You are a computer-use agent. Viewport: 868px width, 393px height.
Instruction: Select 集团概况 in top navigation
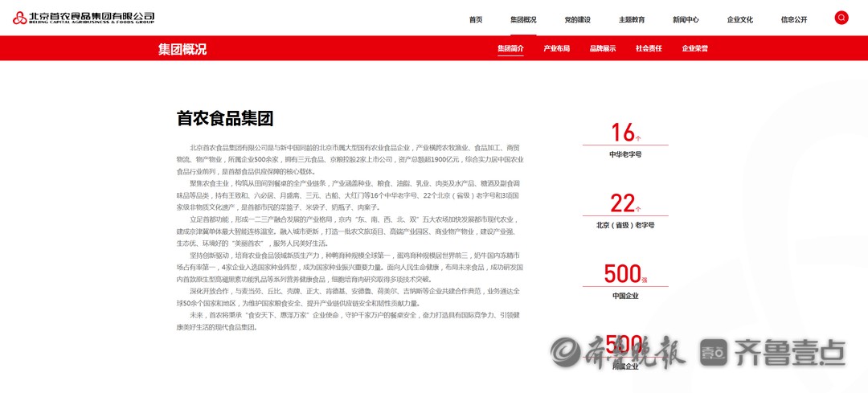pyautogui.click(x=523, y=20)
